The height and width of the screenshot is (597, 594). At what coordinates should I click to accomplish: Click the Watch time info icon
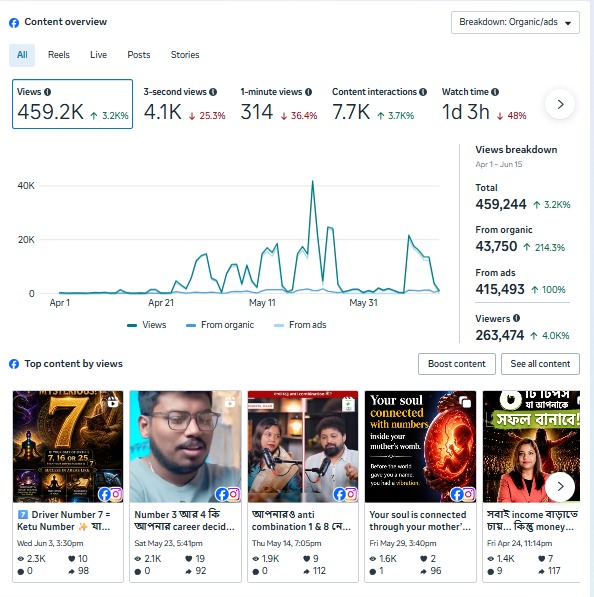point(495,92)
